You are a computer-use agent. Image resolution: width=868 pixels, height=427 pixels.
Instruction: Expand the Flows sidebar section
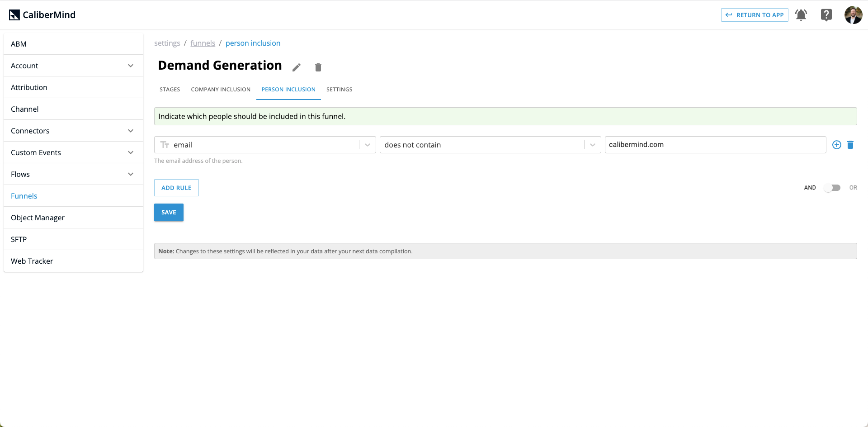73,174
